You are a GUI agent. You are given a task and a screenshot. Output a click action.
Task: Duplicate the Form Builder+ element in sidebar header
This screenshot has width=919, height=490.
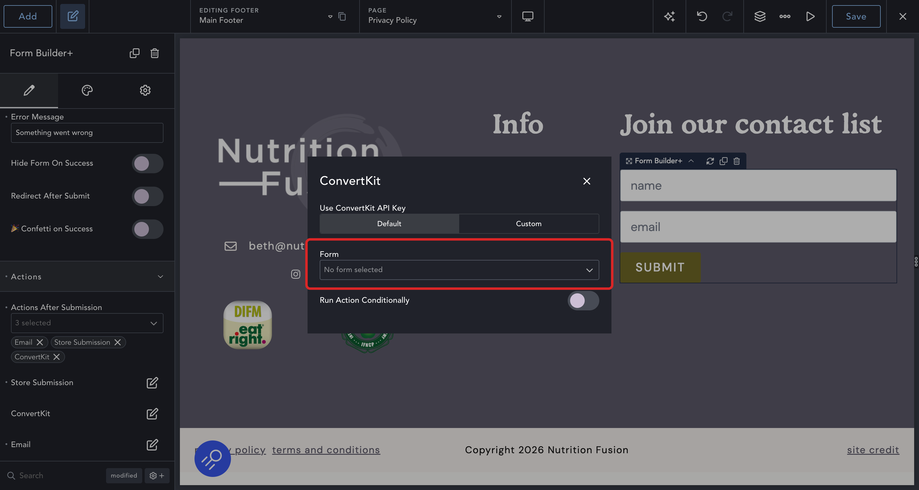[135, 53]
